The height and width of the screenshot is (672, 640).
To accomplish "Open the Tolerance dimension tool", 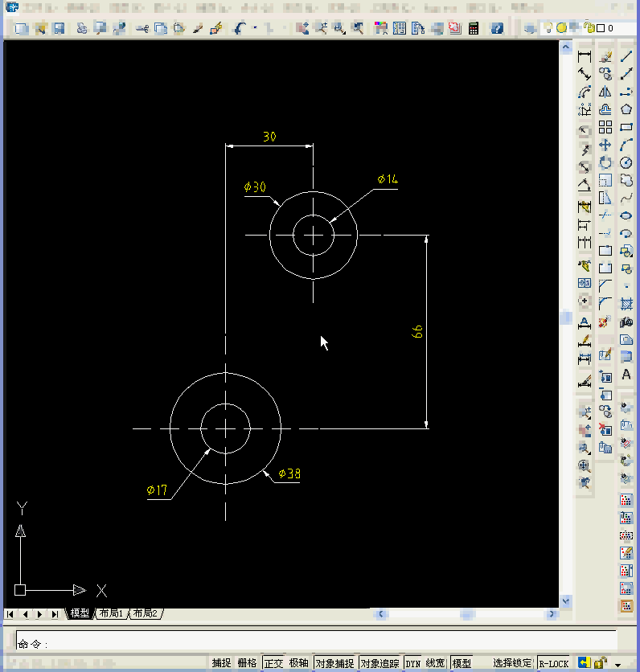I will [585, 283].
